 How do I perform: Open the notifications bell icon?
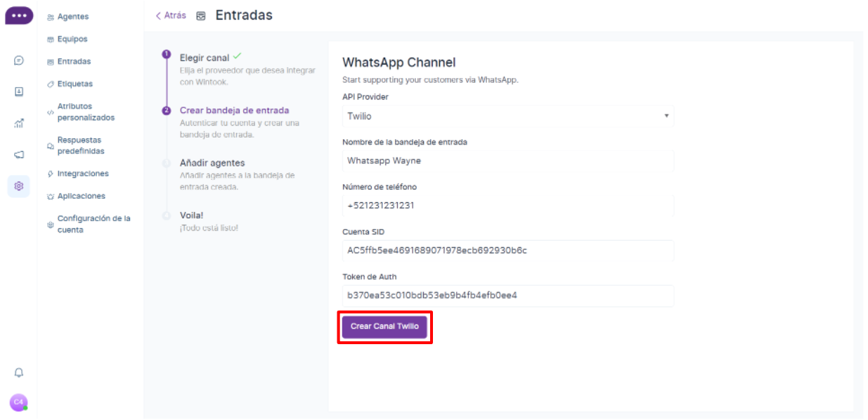pos(19,372)
